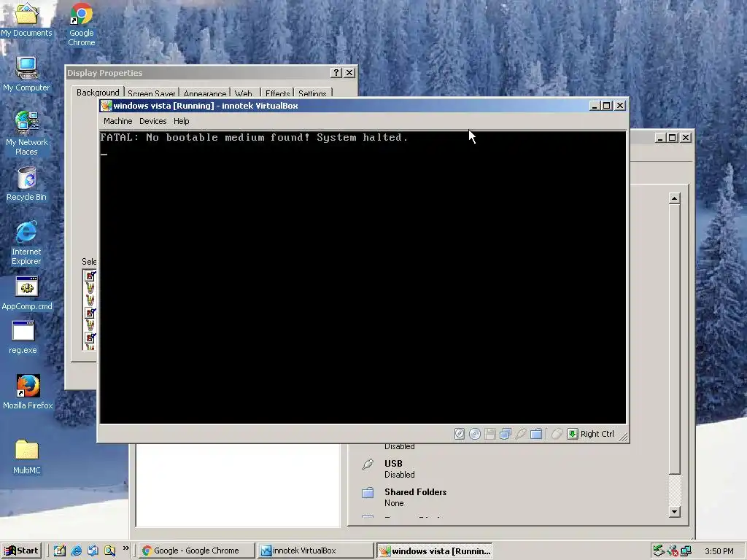This screenshot has width=747, height=560.
Task: Click the USB plug icon in VirtualBox status bar
Action: pyautogui.click(x=521, y=434)
